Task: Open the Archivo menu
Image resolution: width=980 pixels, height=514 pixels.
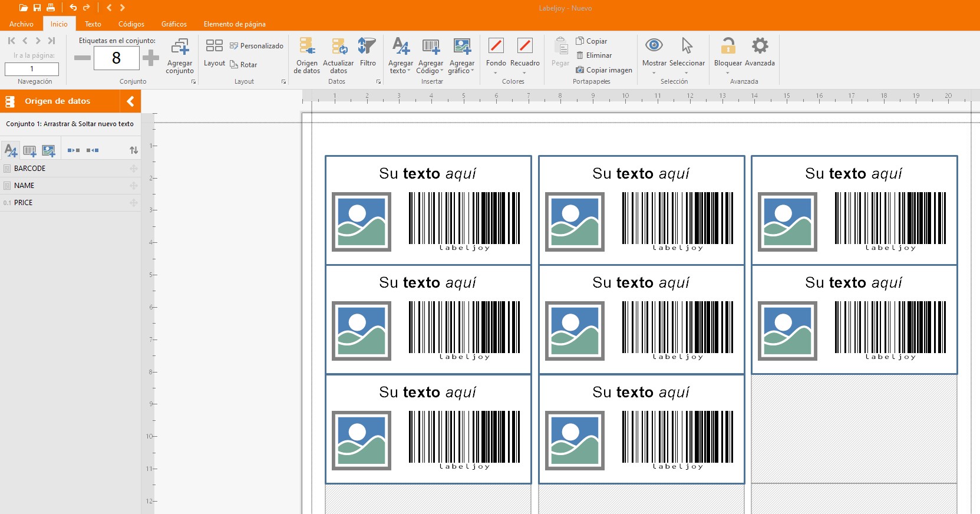Action: pos(21,24)
